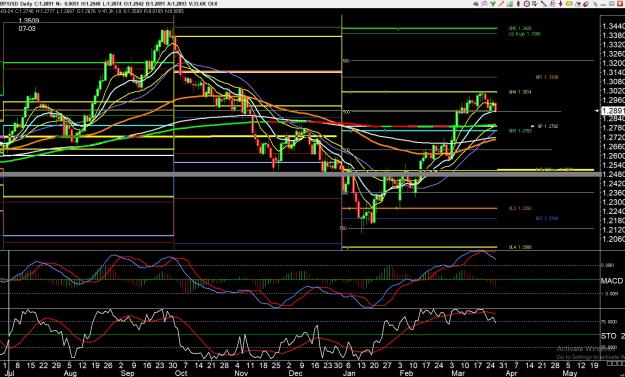625x377 pixels.
Task: Click the current price marker 1.2891
Action: pos(613,111)
